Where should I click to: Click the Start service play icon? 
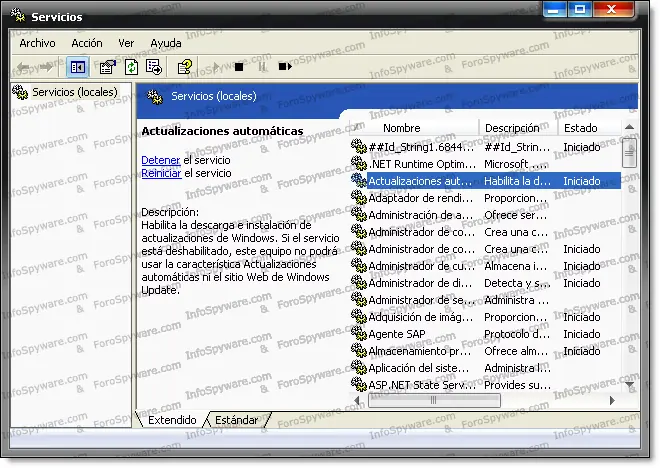[x=216, y=66]
